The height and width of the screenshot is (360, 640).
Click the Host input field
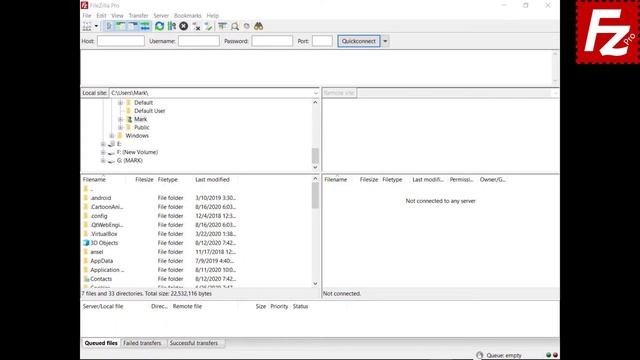coord(121,41)
